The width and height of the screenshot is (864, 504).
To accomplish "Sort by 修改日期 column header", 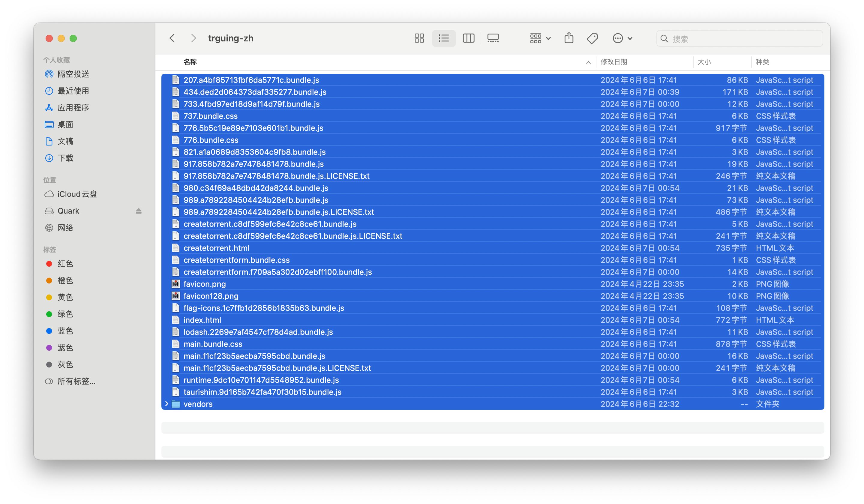I will point(614,62).
